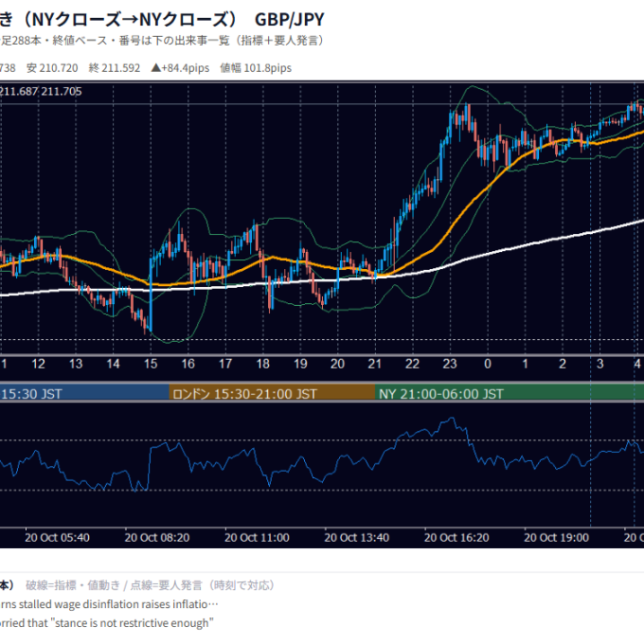Screen dimensions: 644x644
Task: Click the 値幅 101.8pips range value
Action: click(x=256, y=68)
